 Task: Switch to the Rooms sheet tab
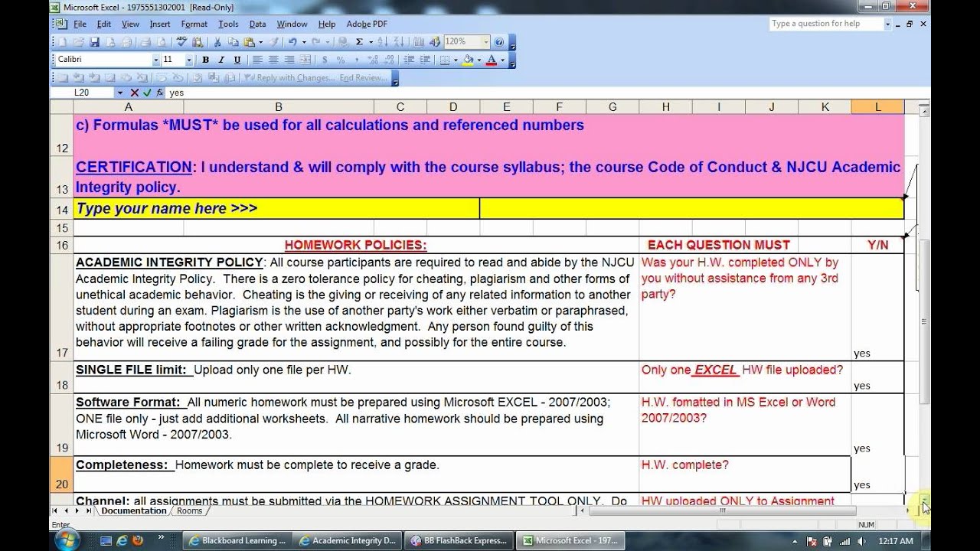(189, 510)
